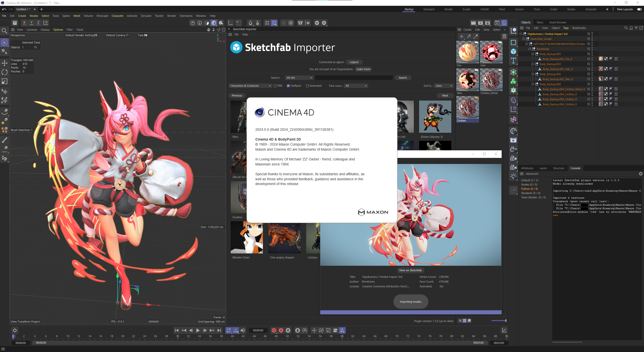Image resolution: width=644 pixels, height=352 pixels.
Task: Select the Rotate tool in left toolbar
Action: [5, 72]
